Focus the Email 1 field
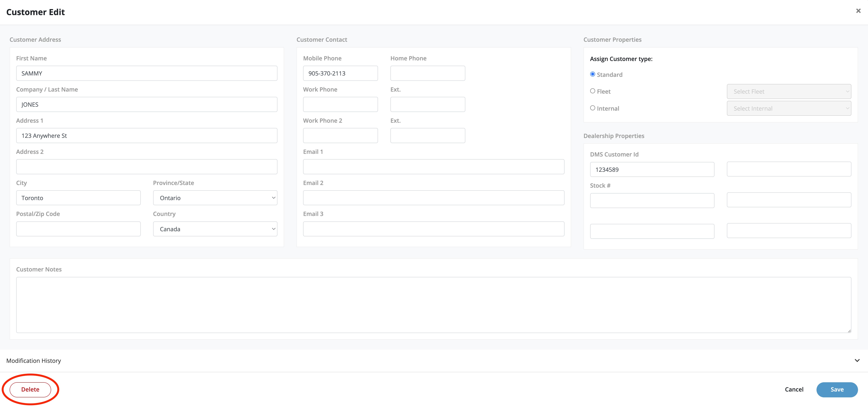The height and width of the screenshot is (407, 868). coord(433,166)
